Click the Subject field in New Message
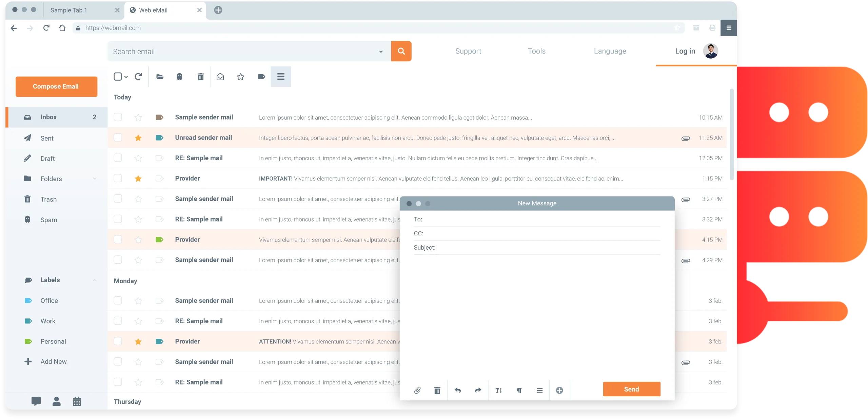 click(x=537, y=248)
